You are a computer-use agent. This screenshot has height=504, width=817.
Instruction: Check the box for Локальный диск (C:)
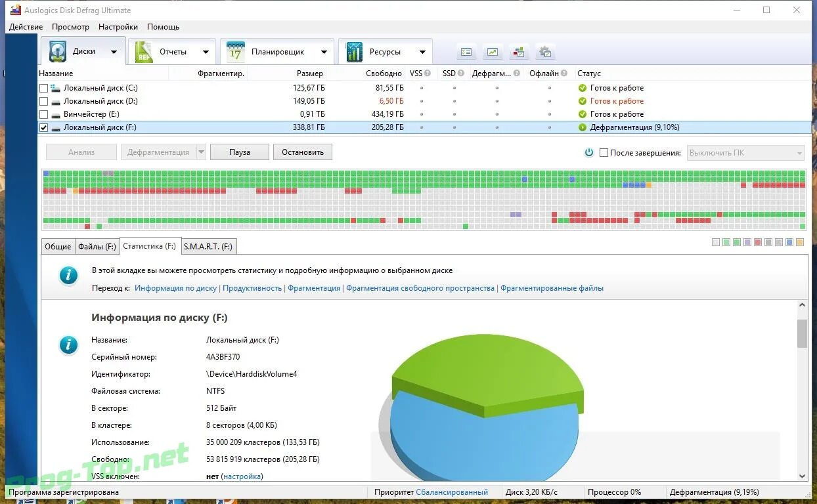(x=44, y=88)
